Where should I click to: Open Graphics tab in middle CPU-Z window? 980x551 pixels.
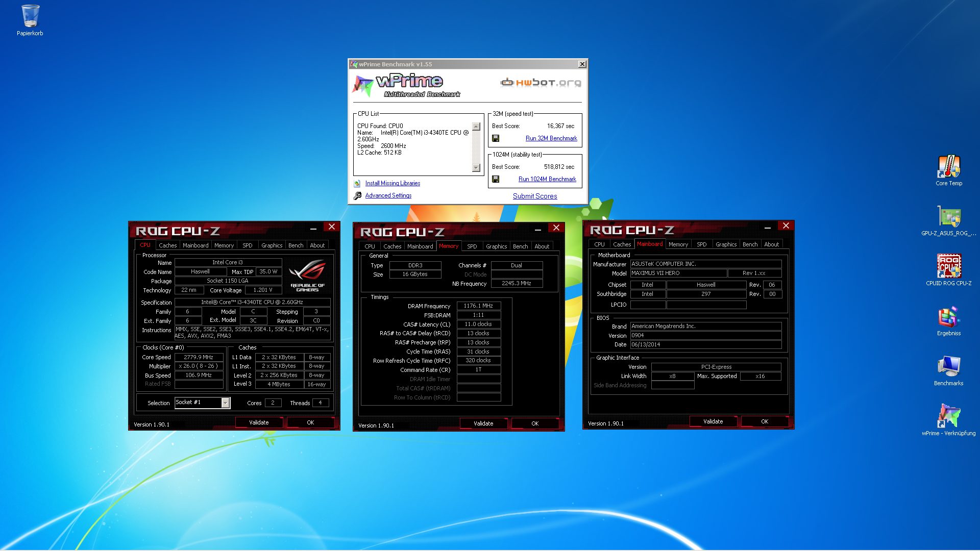497,246
